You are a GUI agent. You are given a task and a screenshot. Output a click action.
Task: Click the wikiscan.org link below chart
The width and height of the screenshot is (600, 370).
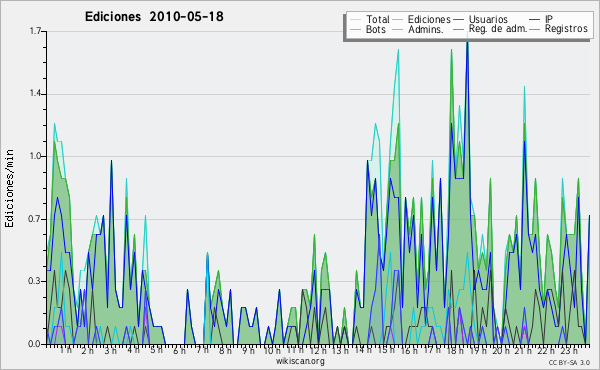click(x=300, y=361)
